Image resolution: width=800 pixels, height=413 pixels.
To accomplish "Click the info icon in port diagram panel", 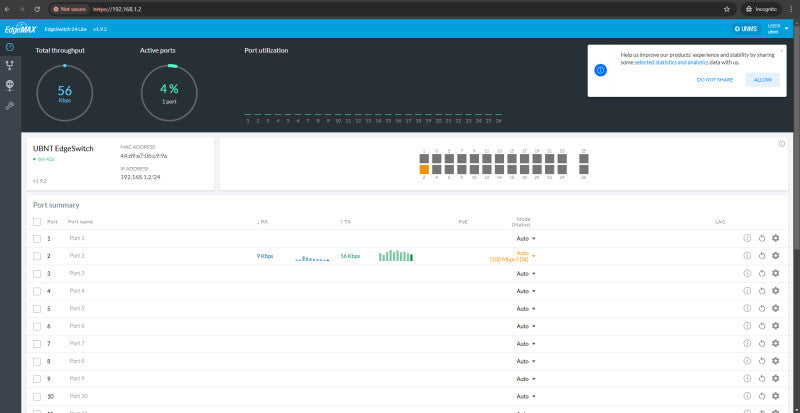I will (782, 144).
